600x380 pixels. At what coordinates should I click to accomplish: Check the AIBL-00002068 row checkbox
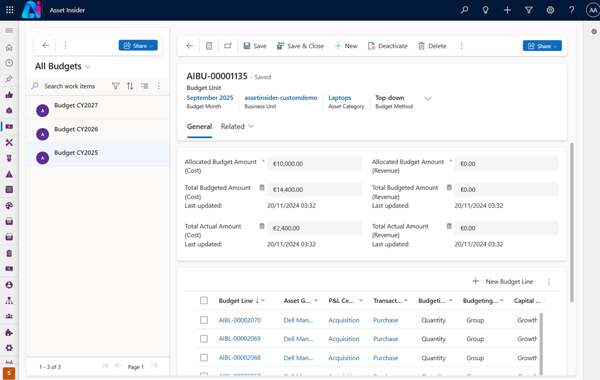(x=204, y=357)
